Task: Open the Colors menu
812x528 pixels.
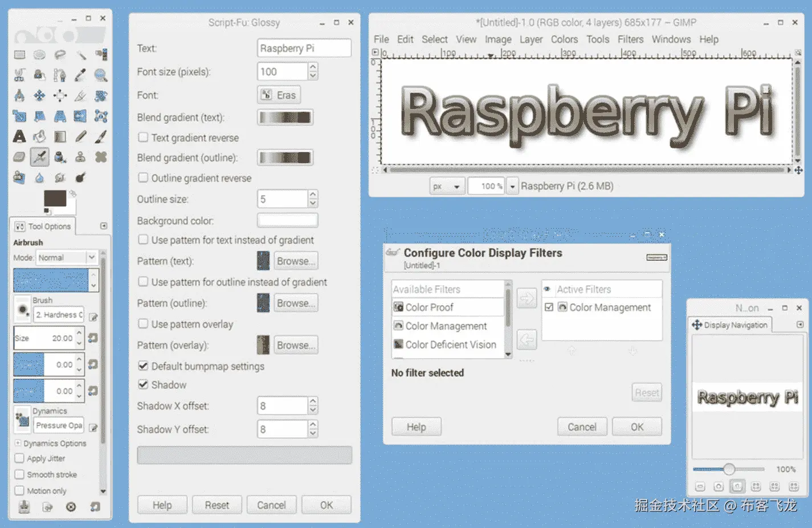Action: 564,39
